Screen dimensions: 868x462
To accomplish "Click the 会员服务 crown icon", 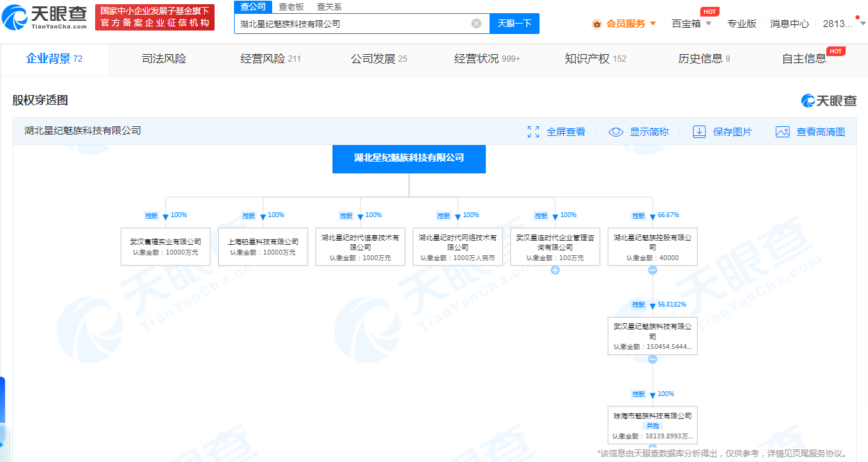I will 596,24.
